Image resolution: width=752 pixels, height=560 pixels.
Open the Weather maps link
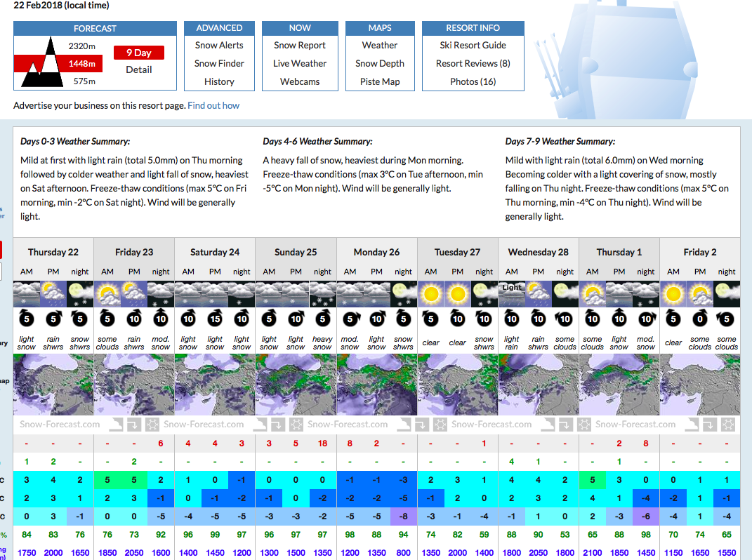click(380, 45)
